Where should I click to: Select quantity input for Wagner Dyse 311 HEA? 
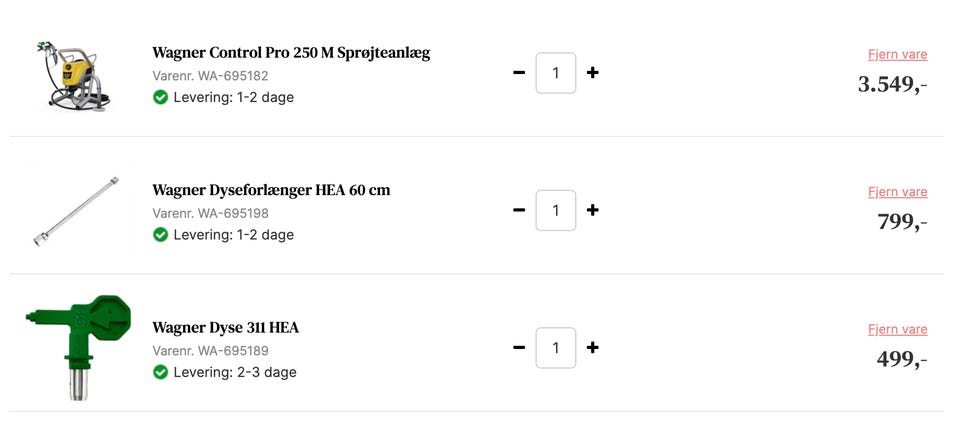(x=556, y=348)
